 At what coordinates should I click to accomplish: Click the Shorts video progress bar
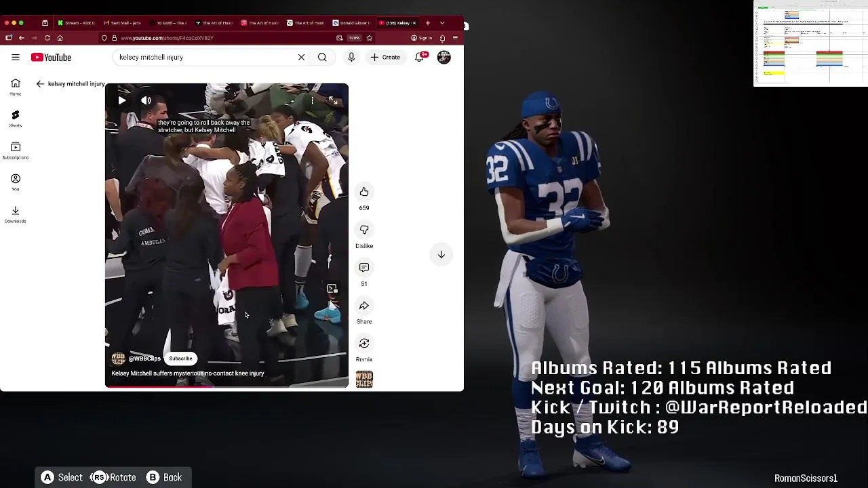click(x=226, y=386)
